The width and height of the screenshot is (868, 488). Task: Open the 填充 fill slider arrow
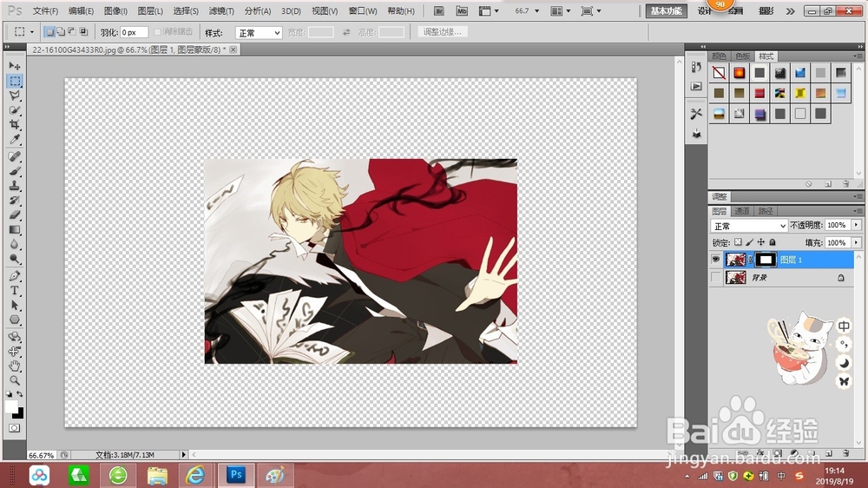857,242
